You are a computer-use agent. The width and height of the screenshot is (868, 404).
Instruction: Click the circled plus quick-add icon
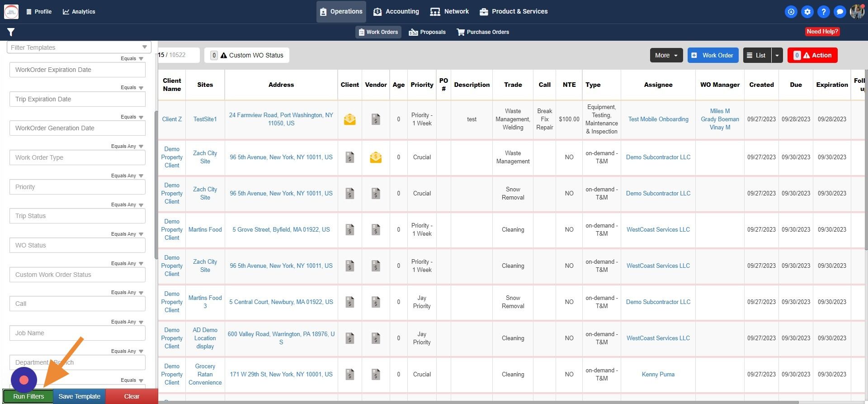[x=791, y=12]
